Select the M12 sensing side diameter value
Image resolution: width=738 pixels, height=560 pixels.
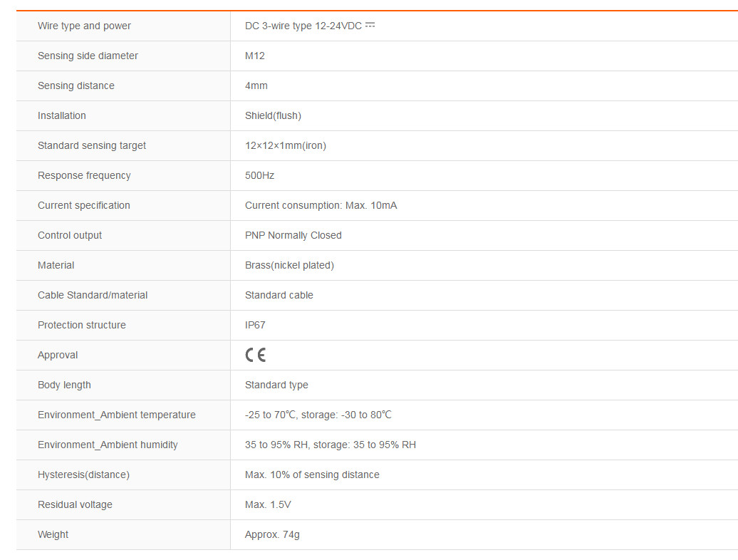(x=255, y=56)
